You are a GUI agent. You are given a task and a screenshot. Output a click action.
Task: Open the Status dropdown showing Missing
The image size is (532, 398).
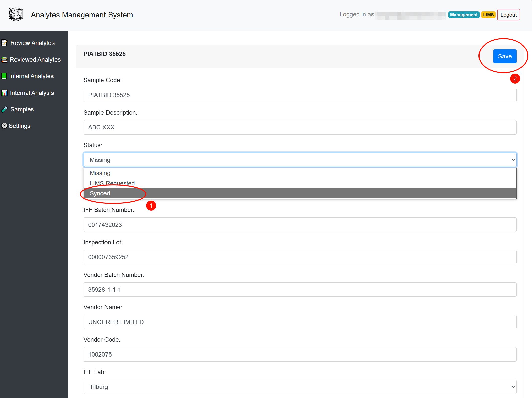pos(300,160)
